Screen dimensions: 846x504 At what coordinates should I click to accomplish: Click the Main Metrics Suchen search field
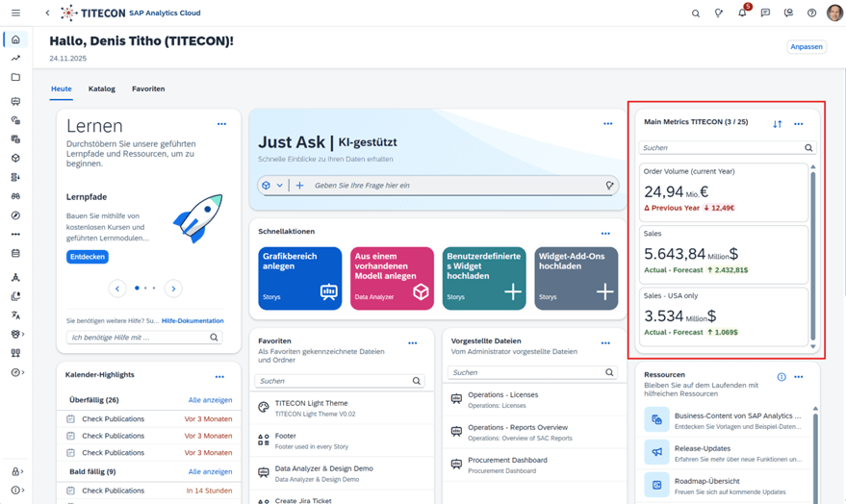722,148
